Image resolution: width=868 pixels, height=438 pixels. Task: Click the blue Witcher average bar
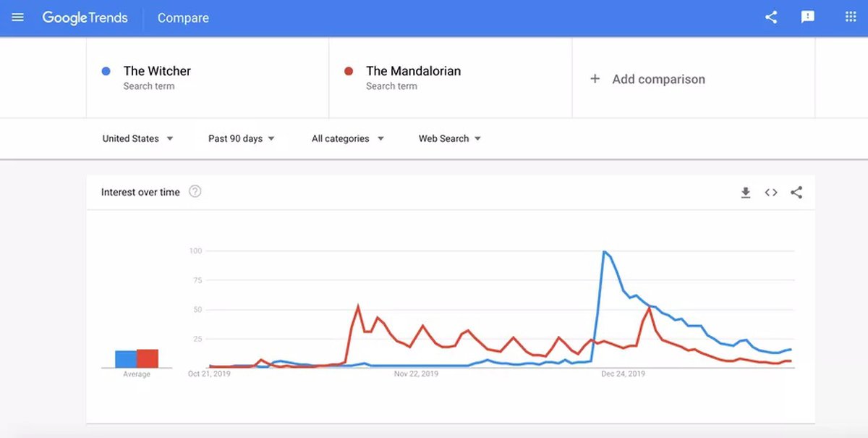point(126,359)
